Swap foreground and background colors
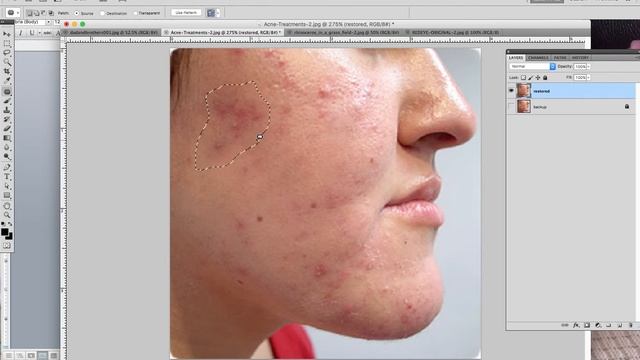 [x=10, y=224]
